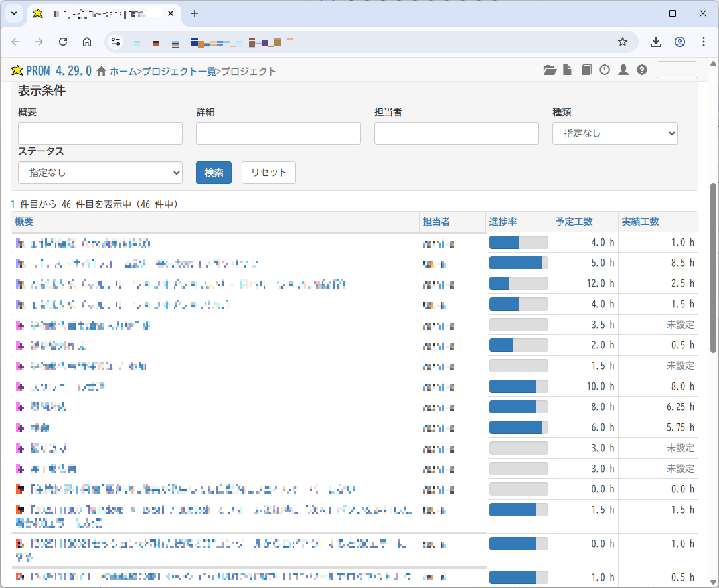Click the document page icon in the header
This screenshot has height=588, width=719.
pos(568,70)
